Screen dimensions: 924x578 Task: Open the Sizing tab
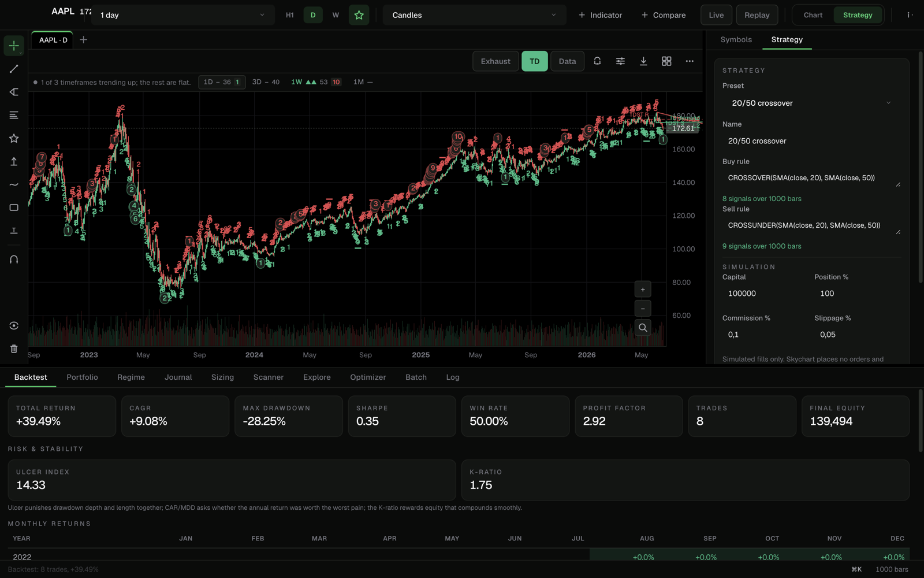[222, 377]
